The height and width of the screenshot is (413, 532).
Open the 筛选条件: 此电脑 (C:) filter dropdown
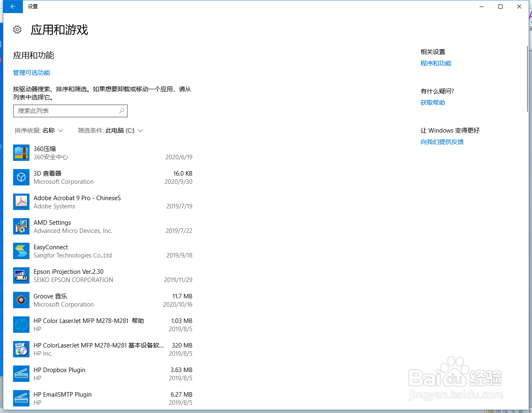point(111,131)
